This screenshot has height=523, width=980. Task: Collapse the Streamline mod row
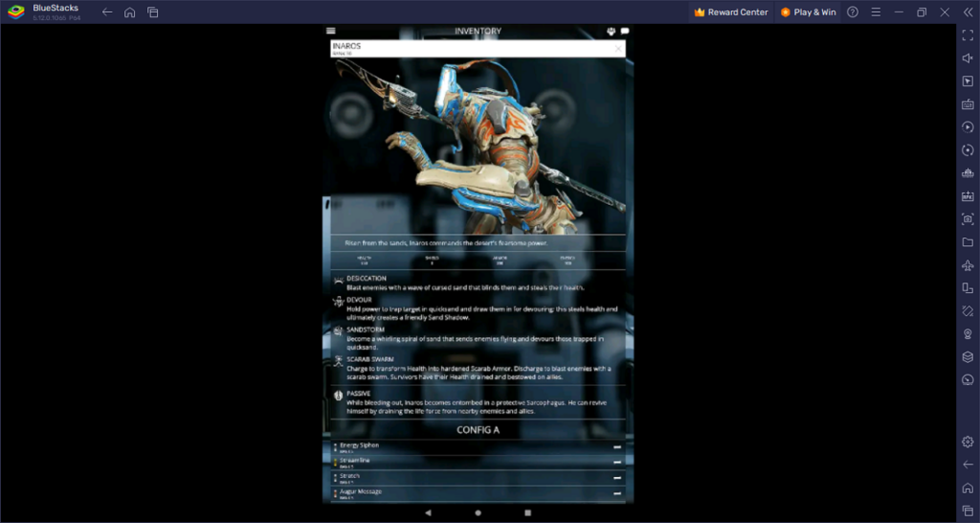point(617,463)
